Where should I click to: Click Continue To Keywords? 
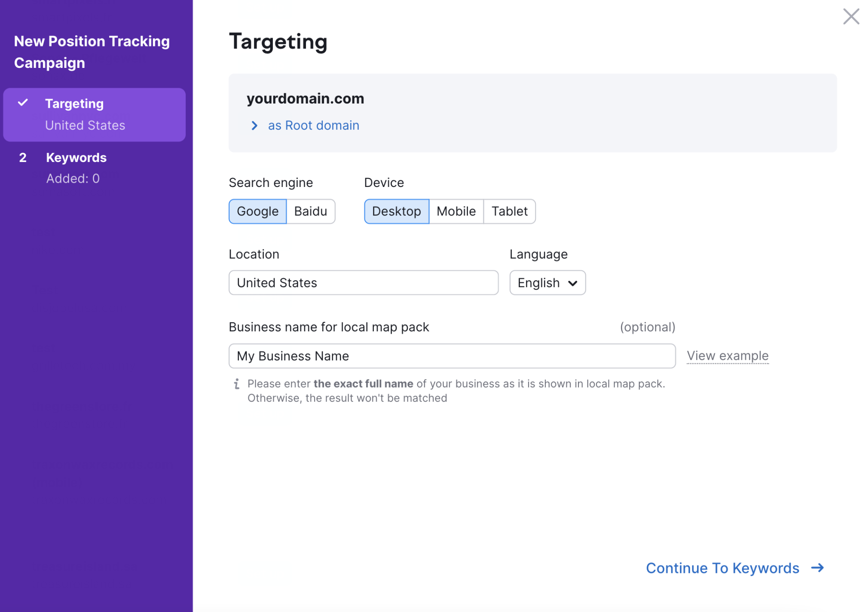tap(722, 568)
